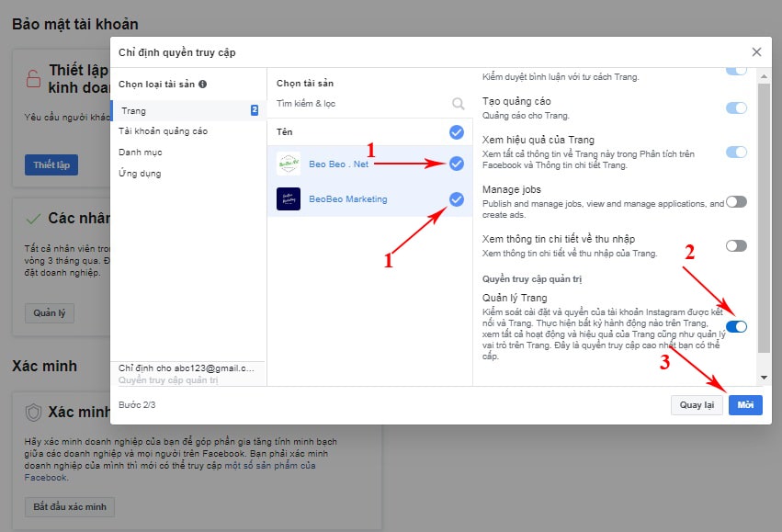Toggle the select-all checkmark beside Tên
The width and height of the screenshot is (782, 532).
coord(457,132)
